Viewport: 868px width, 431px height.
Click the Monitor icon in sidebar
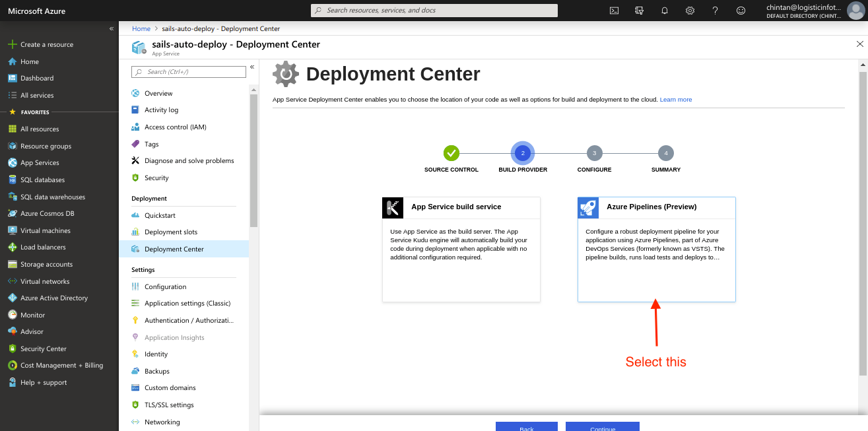(x=12, y=315)
